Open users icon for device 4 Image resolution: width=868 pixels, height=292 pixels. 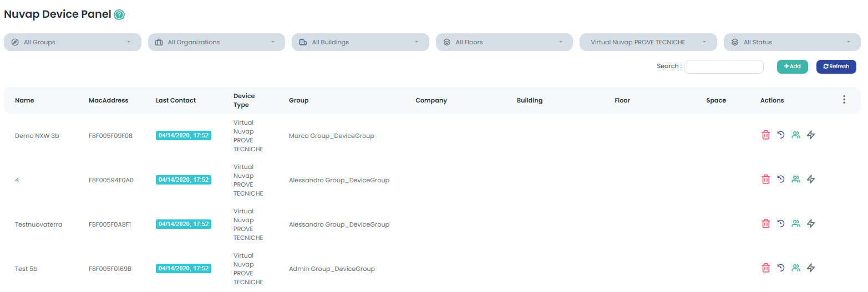pos(796,179)
